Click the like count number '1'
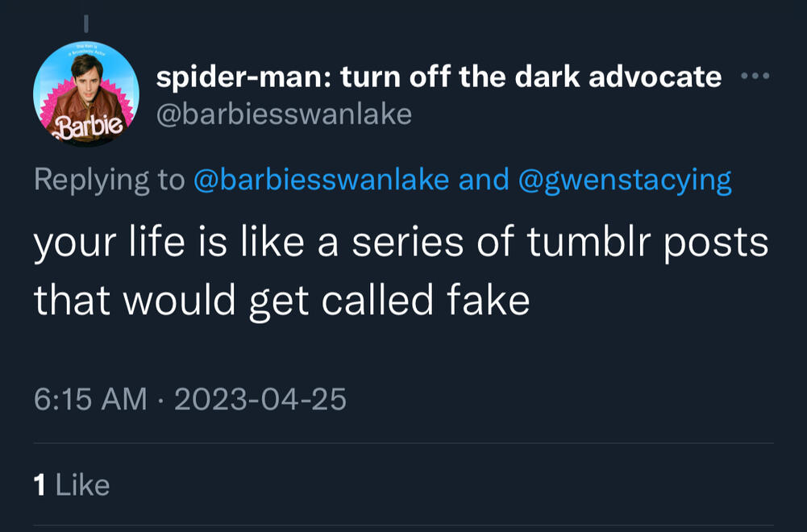 pos(39,484)
